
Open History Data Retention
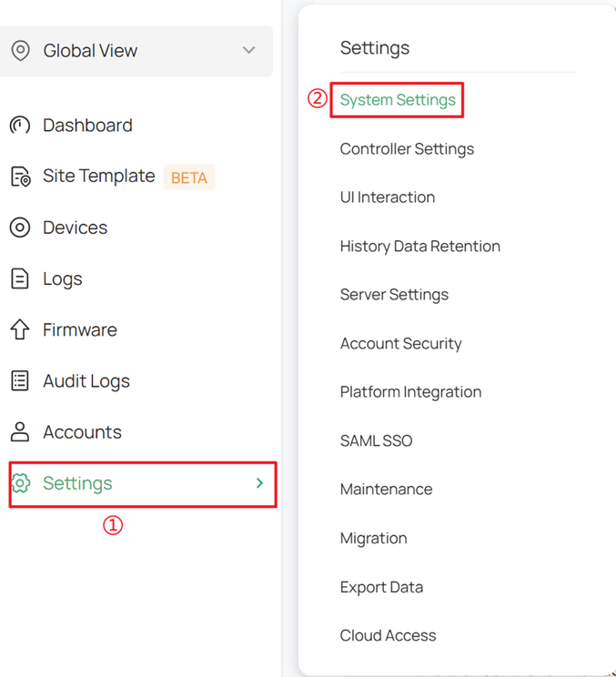420,246
